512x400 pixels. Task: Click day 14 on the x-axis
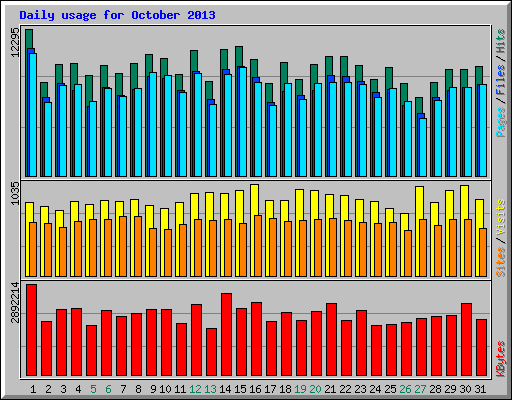pyautogui.click(x=225, y=389)
